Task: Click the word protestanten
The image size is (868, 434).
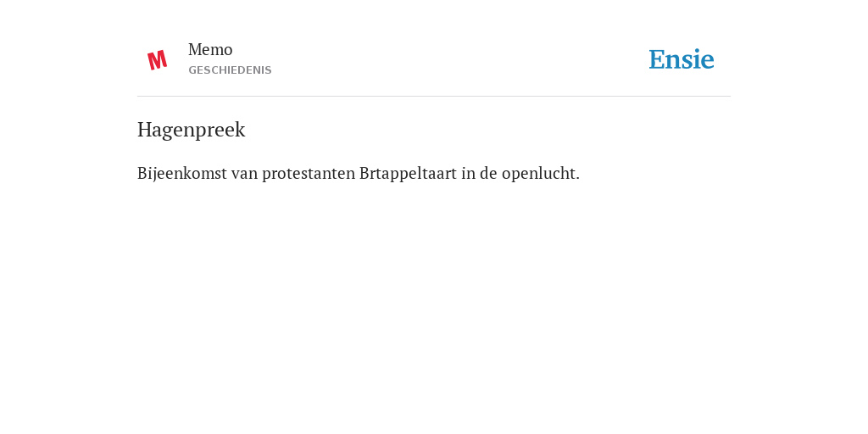Action: (309, 174)
